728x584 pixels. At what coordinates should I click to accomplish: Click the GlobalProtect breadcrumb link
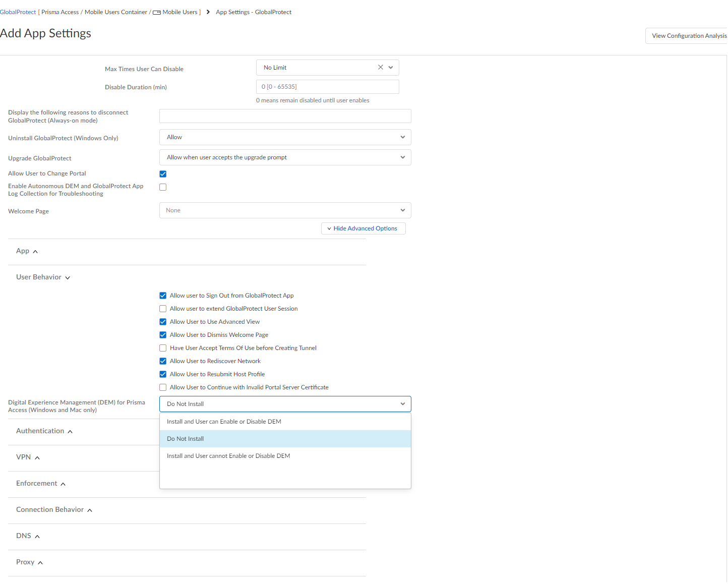pos(18,12)
